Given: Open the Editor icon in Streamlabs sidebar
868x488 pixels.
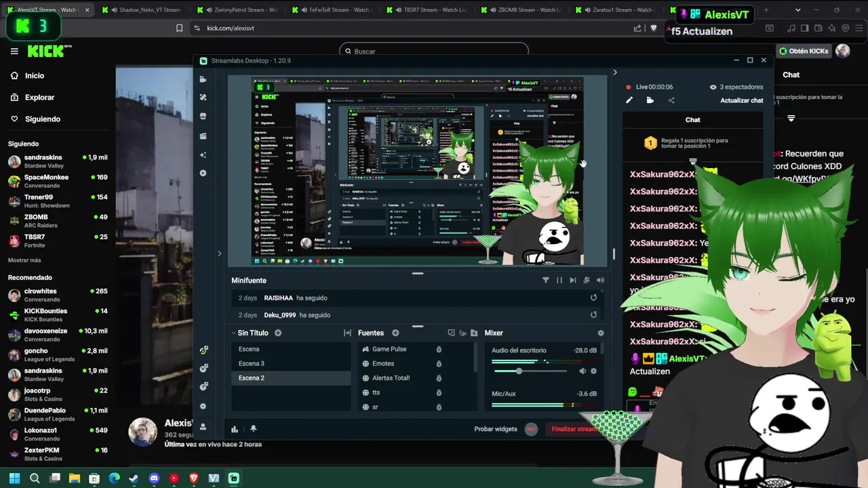Looking at the screenshot, I should click(x=203, y=79).
